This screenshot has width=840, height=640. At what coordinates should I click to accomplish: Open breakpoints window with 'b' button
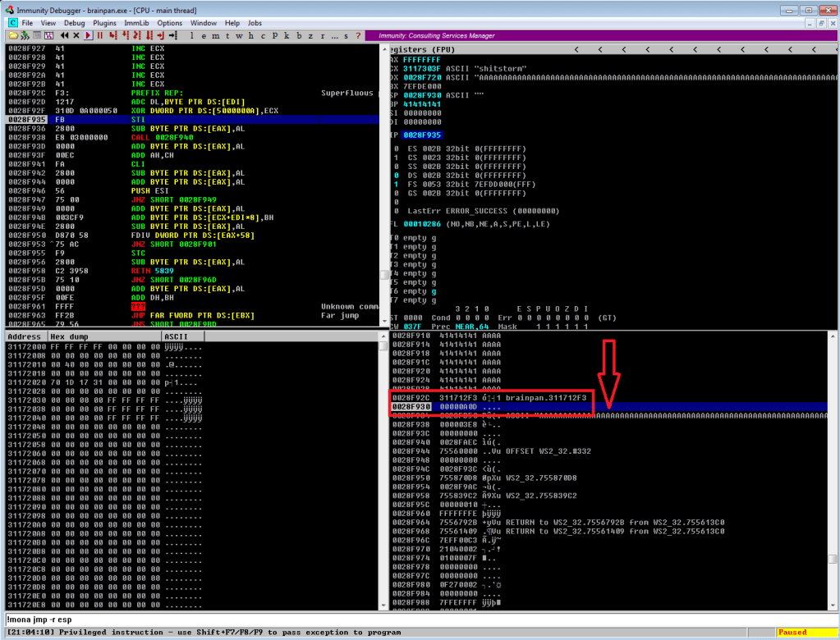[298, 36]
